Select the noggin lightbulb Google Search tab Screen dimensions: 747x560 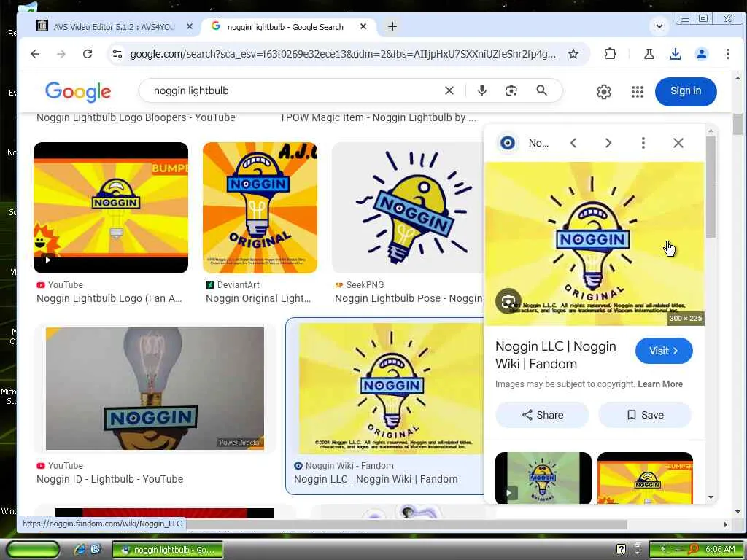(286, 27)
